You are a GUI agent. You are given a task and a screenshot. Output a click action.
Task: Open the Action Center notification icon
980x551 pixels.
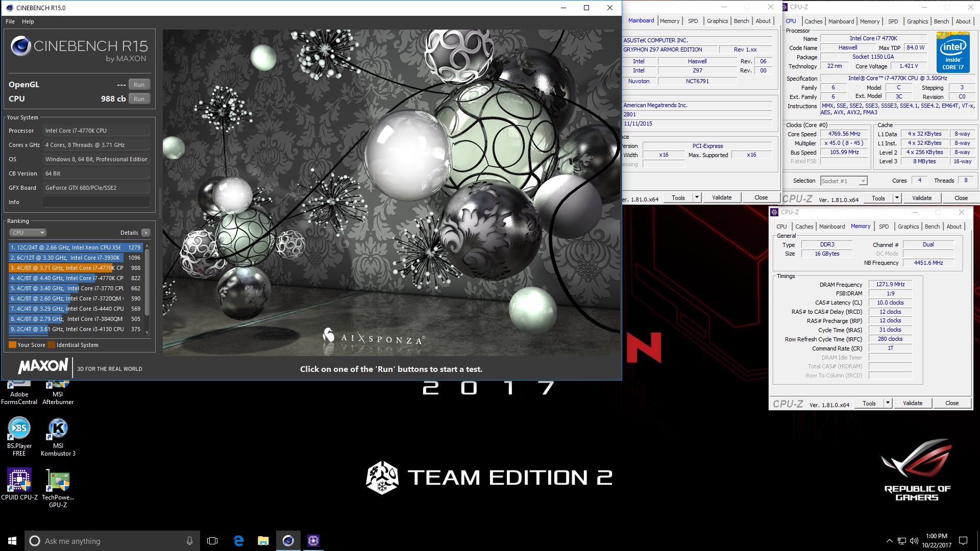(963, 541)
